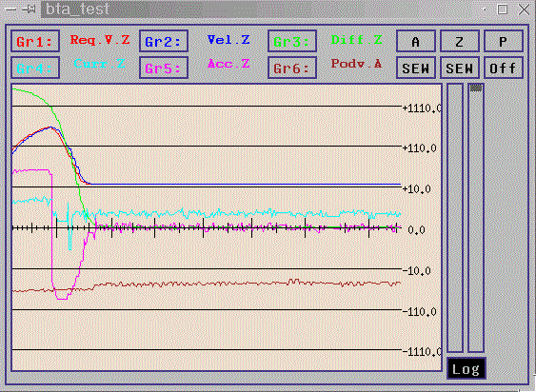Click the Z axis button
This screenshot has height=392, width=536.
[x=460, y=41]
